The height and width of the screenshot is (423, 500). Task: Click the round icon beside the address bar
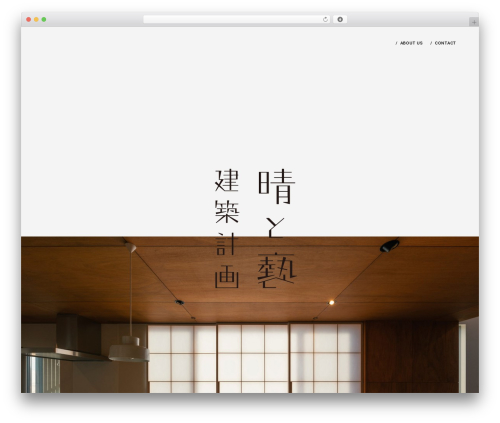point(340,20)
